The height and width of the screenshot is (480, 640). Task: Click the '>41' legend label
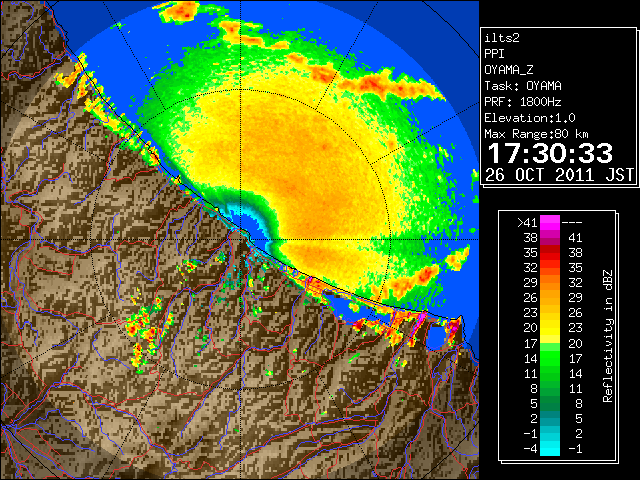pos(527,223)
